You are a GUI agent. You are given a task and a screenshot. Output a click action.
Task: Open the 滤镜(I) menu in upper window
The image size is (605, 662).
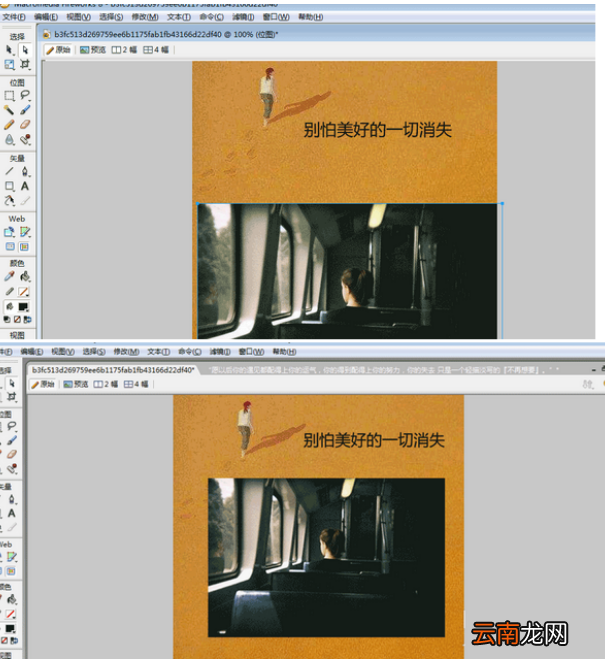pos(243,17)
